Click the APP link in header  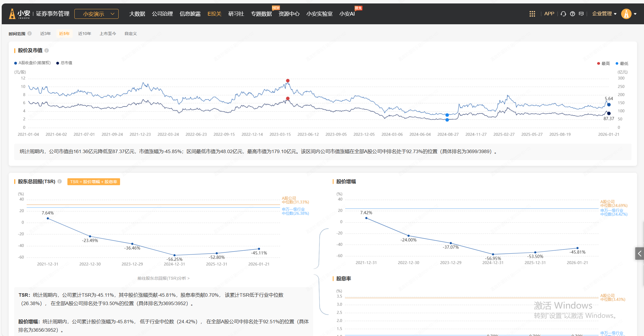pyautogui.click(x=549, y=14)
